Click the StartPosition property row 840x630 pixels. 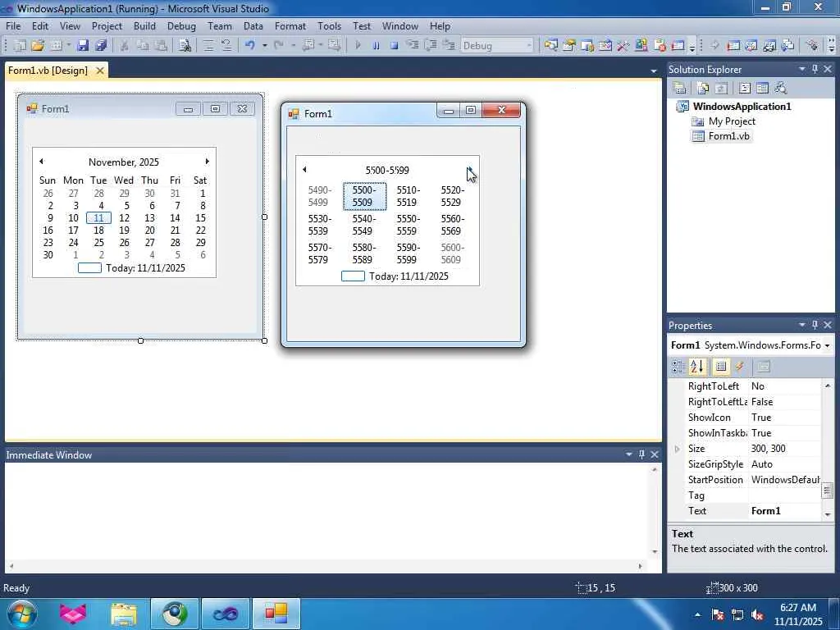pyautogui.click(x=753, y=480)
